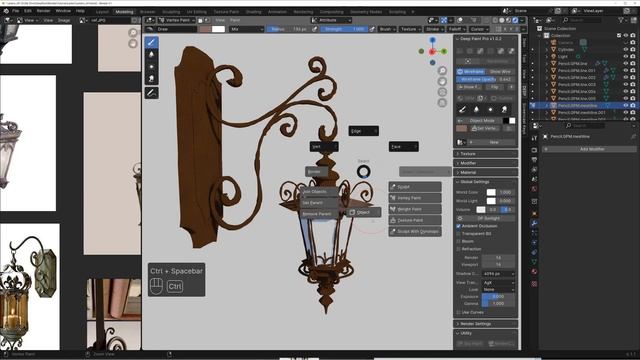Adjust the Wireframe Opacity slider

point(486,79)
